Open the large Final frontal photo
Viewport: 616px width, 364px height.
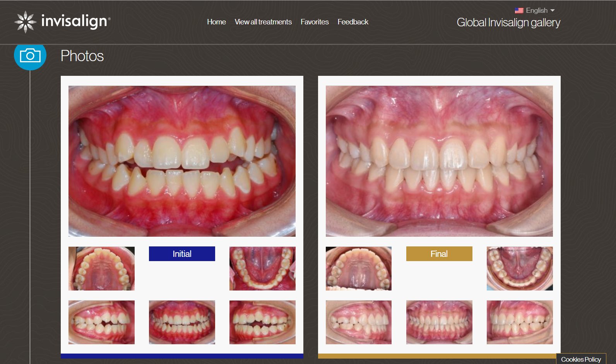coord(439,161)
